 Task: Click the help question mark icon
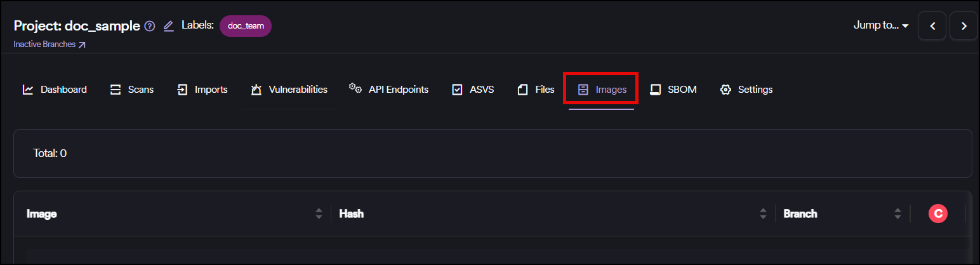coord(150,26)
